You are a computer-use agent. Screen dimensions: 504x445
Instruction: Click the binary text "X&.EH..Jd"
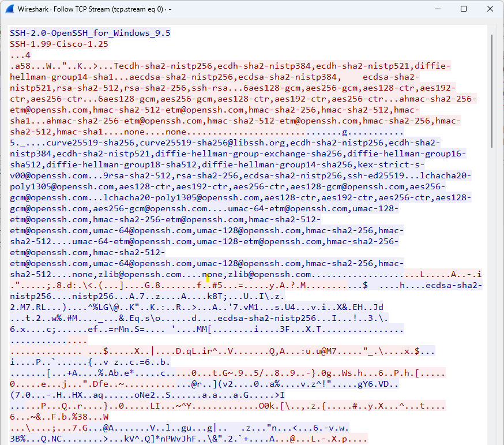pyautogui.click(x=360, y=307)
